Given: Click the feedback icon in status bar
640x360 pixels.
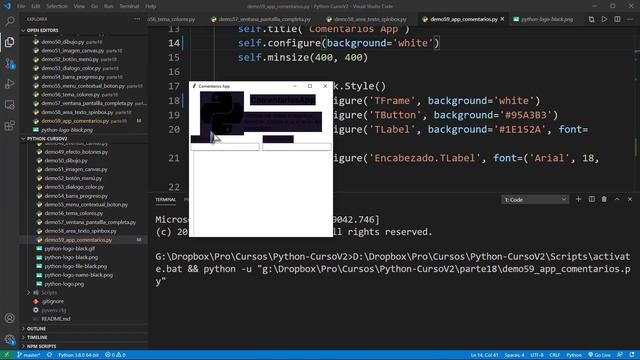Looking at the screenshot, I should 620,355.
